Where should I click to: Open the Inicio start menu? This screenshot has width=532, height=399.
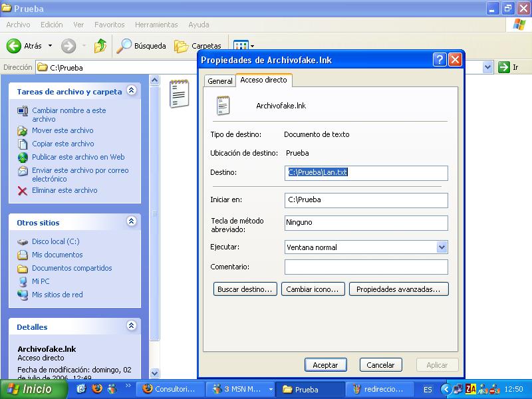(x=30, y=389)
